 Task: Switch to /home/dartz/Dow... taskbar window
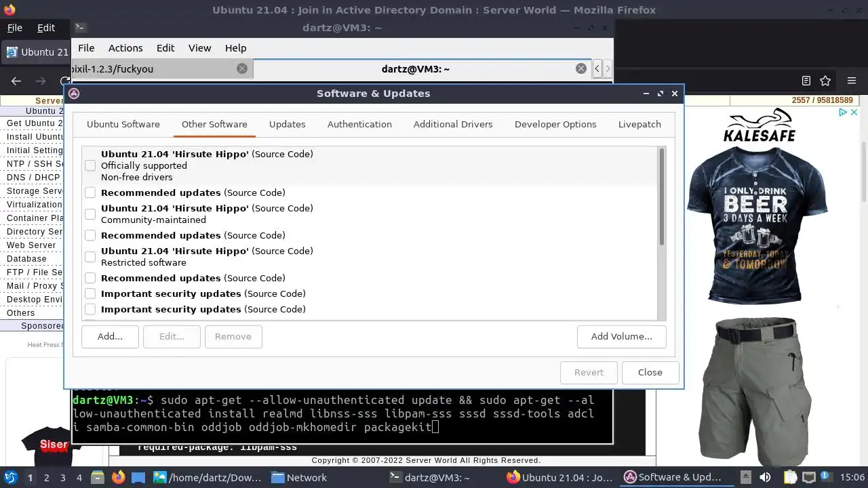(207, 477)
